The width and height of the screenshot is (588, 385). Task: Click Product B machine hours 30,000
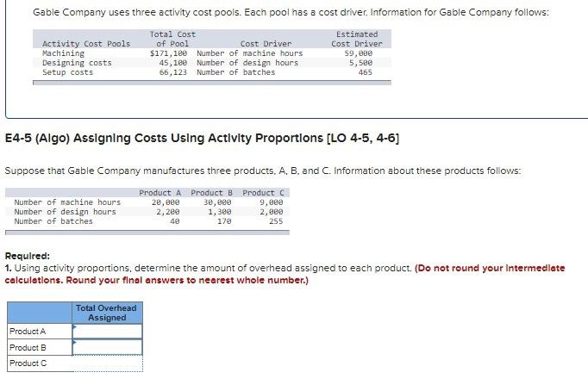217,202
